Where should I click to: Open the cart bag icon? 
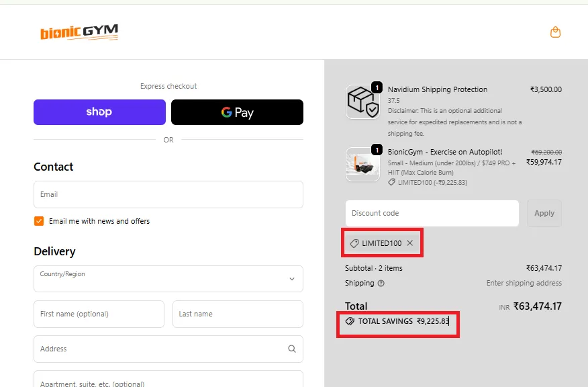(555, 32)
